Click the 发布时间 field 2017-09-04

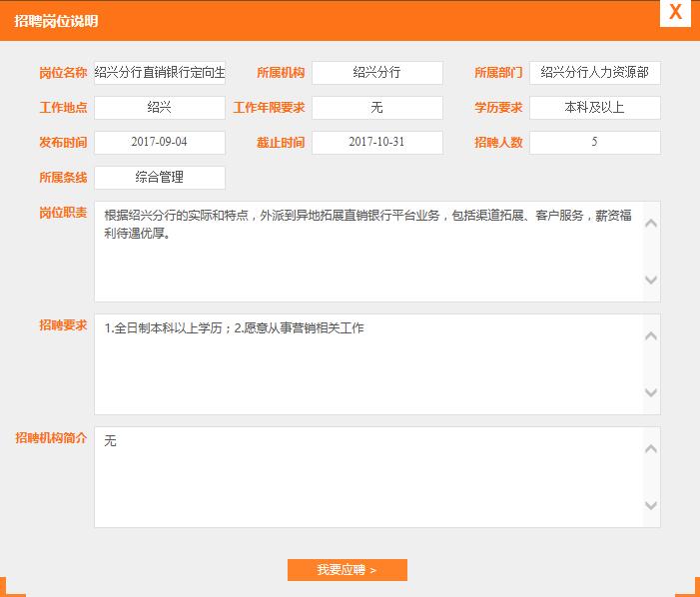(160, 143)
